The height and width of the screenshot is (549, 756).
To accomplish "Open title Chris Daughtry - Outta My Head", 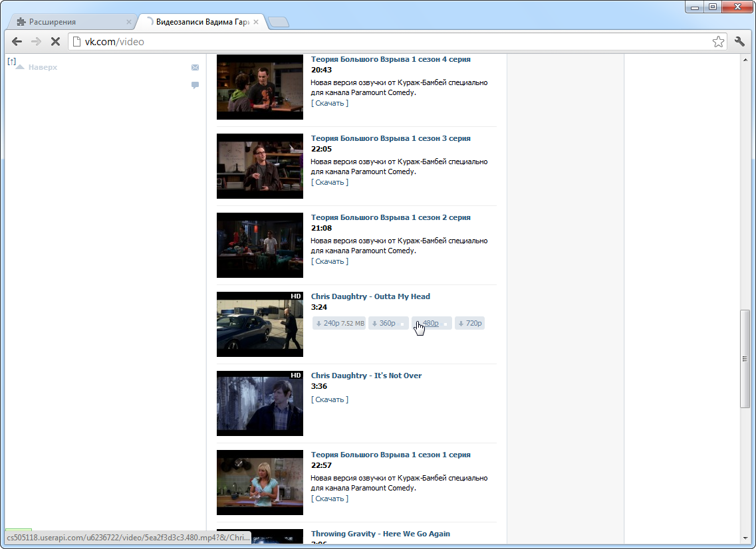I will pos(370,296).
